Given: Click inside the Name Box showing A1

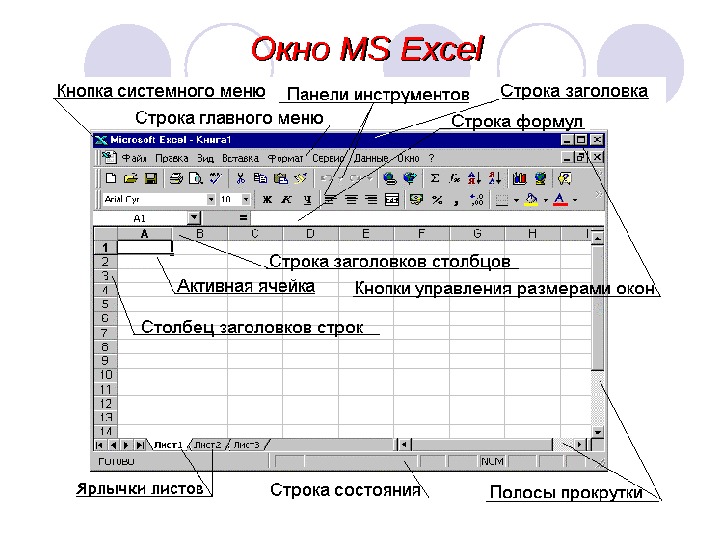Looking at the screenshot, I should pos(141,218).
